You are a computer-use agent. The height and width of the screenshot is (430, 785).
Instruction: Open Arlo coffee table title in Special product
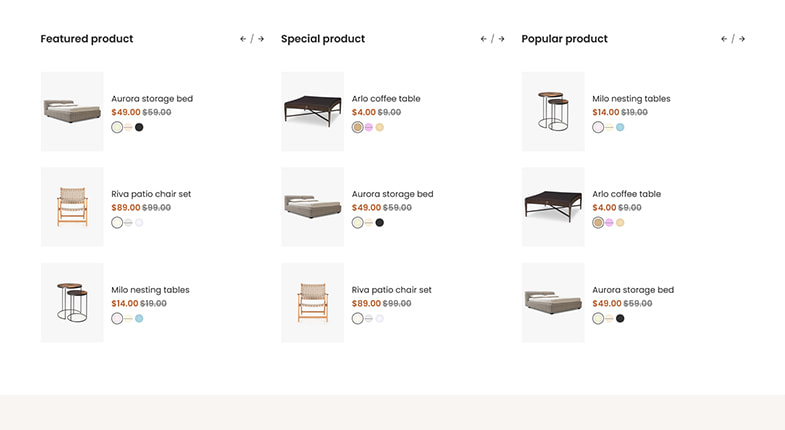[386, 99]
